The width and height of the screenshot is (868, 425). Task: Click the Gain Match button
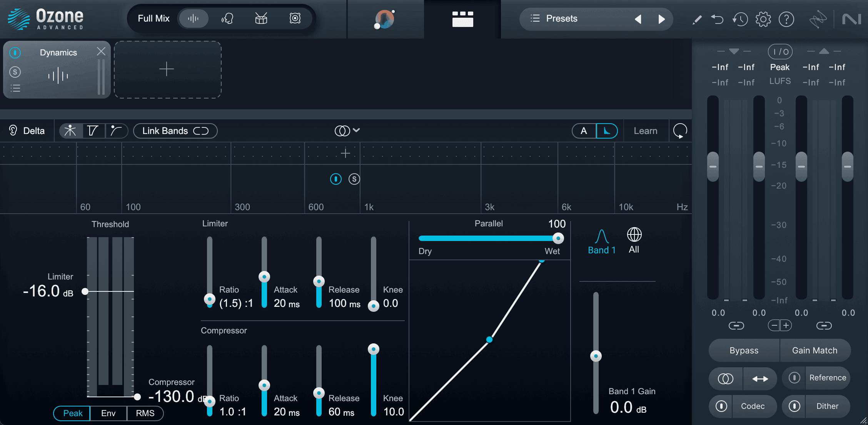[x=815, y=351]
